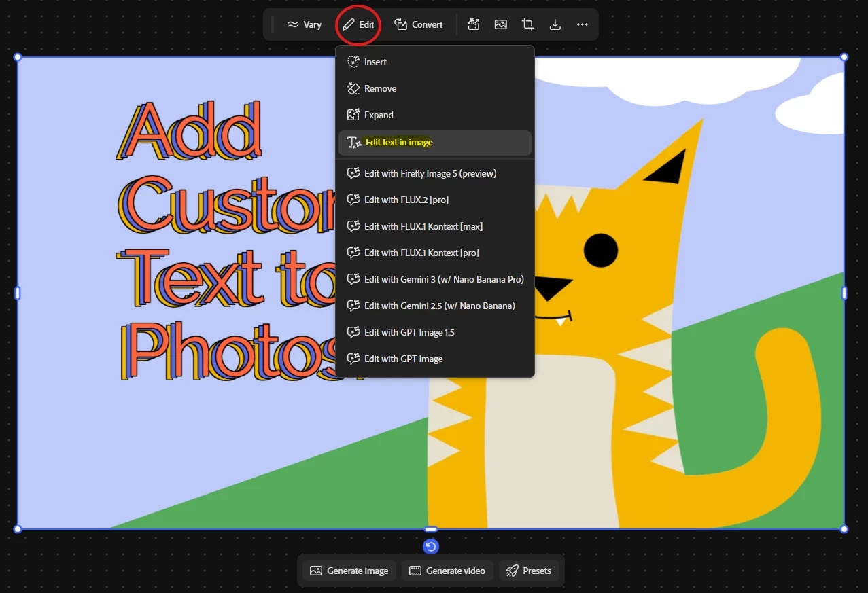Open the Vary options
The image size is (868, 593).
tap(304, 24)
